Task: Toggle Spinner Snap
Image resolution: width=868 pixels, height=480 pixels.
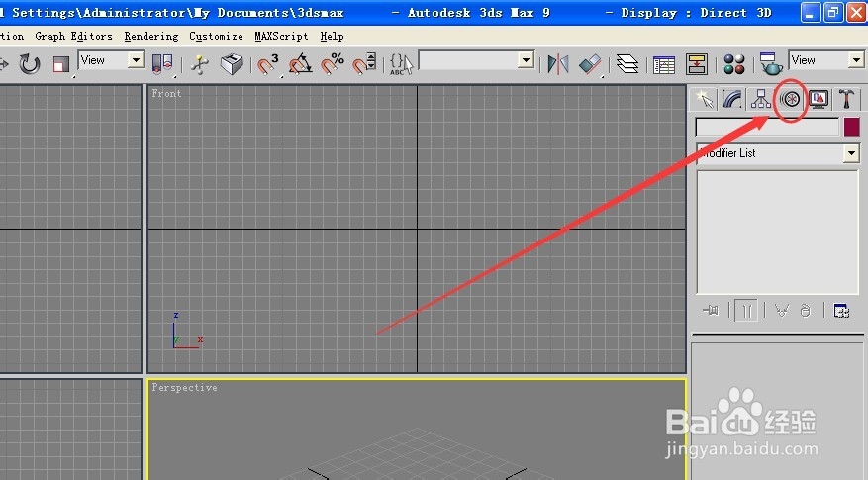Action: point(365,64)
